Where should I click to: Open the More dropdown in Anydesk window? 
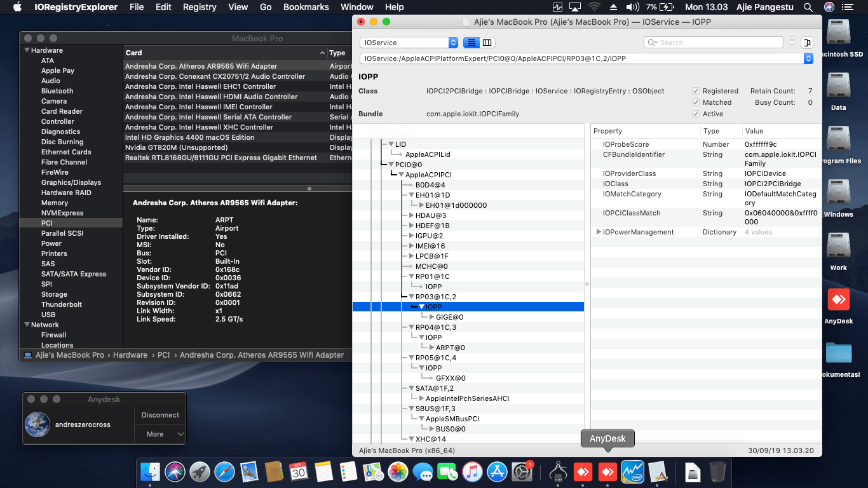160,434
